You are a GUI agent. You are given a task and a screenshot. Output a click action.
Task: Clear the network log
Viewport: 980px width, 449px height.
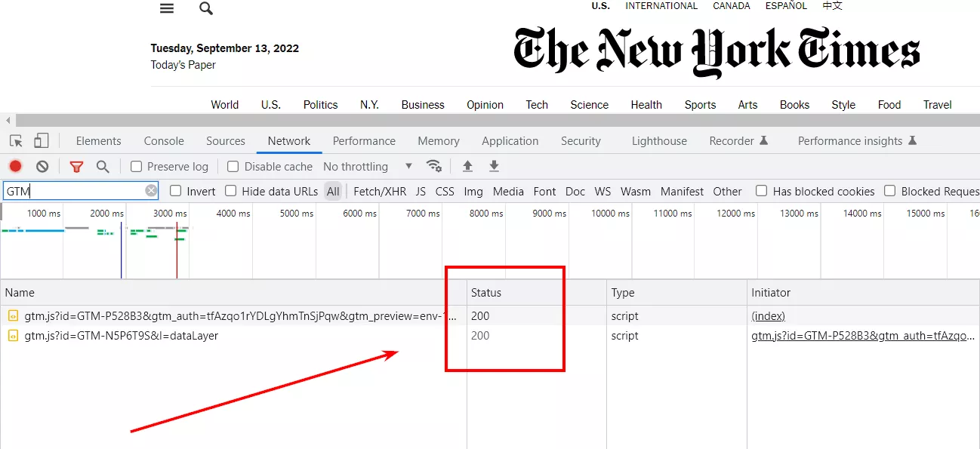coord(42,166)
